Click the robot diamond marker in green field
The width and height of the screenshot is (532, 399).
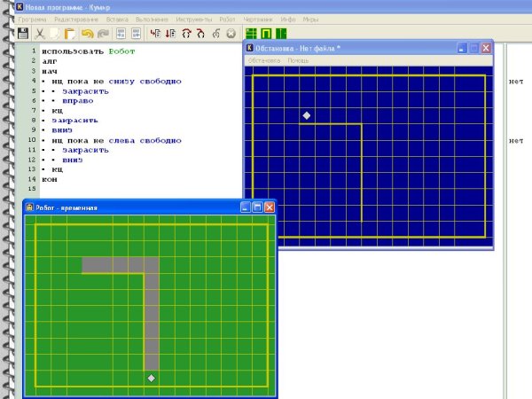(152, 379)
